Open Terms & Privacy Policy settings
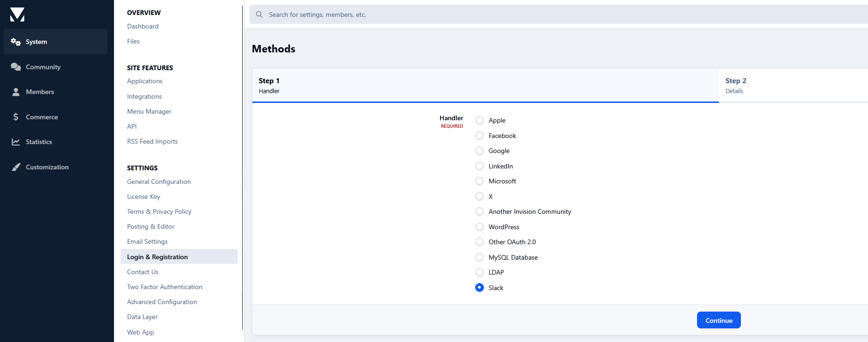This screenshot has width=868, height=342. coord(159,211)
